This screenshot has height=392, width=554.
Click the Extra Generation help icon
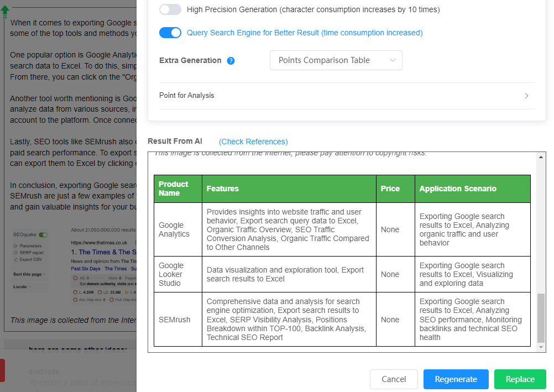[231, 61]
